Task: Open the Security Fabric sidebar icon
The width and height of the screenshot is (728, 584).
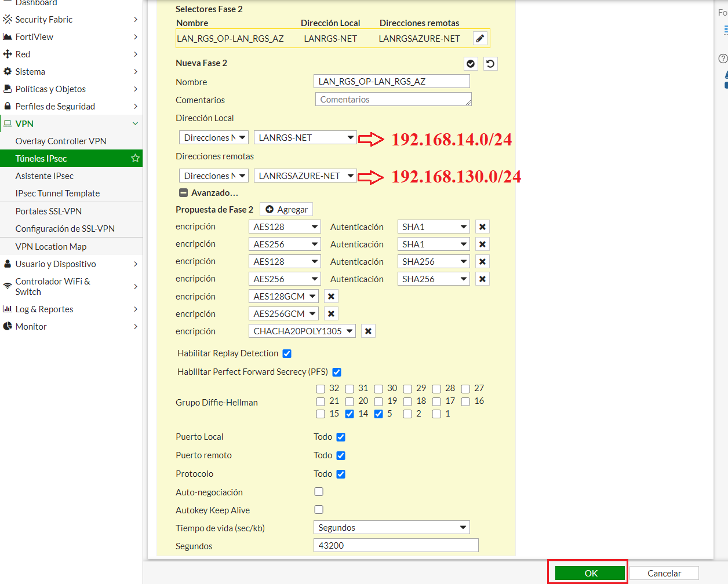Action: tap(8, 19)
